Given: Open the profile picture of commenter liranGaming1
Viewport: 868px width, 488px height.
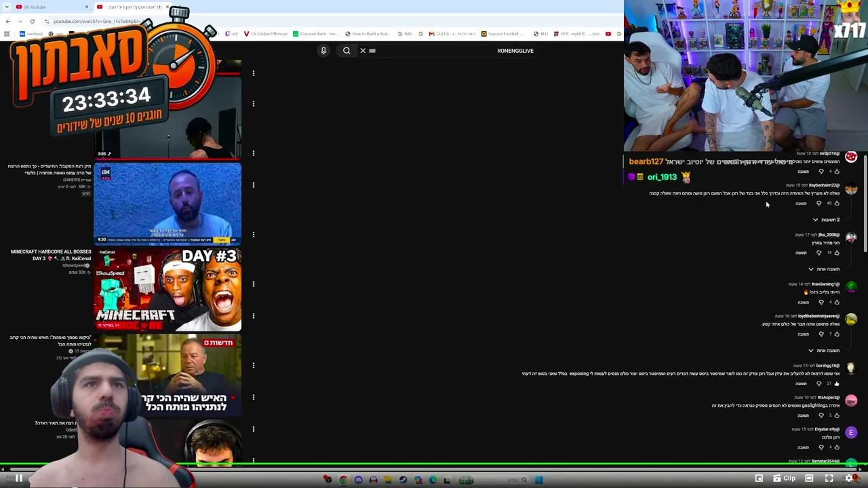Looking at the screenshot, I should (x=851, y=288).
